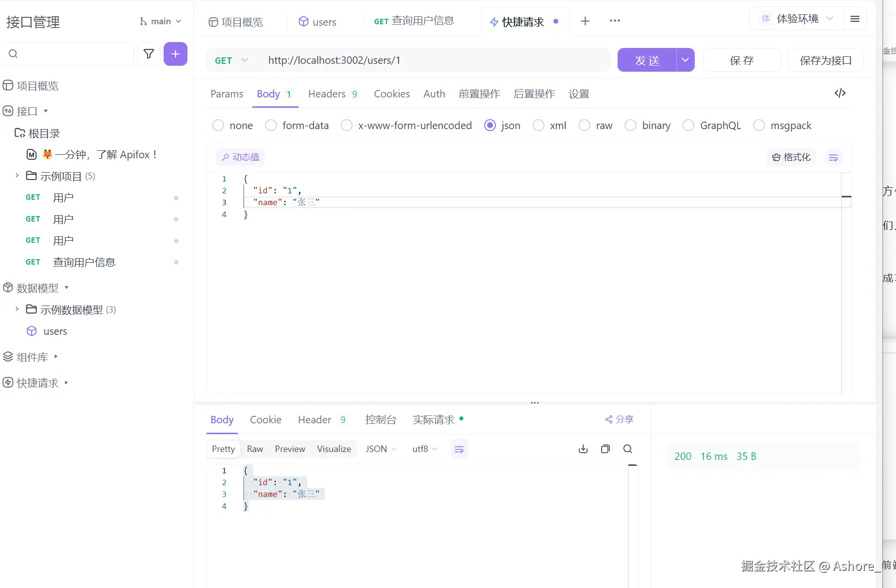The height and width of the screenshot is (588, 896).
Task: Open the main branch dropdown
Action: point(161,21)
